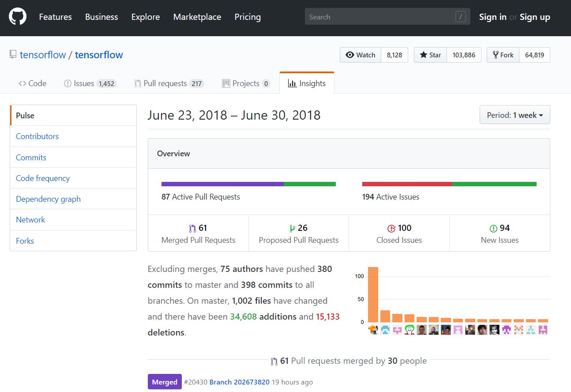Click the '75 authors' text
This screenshot has width=571, height=392.
click(x=242, y=269)
